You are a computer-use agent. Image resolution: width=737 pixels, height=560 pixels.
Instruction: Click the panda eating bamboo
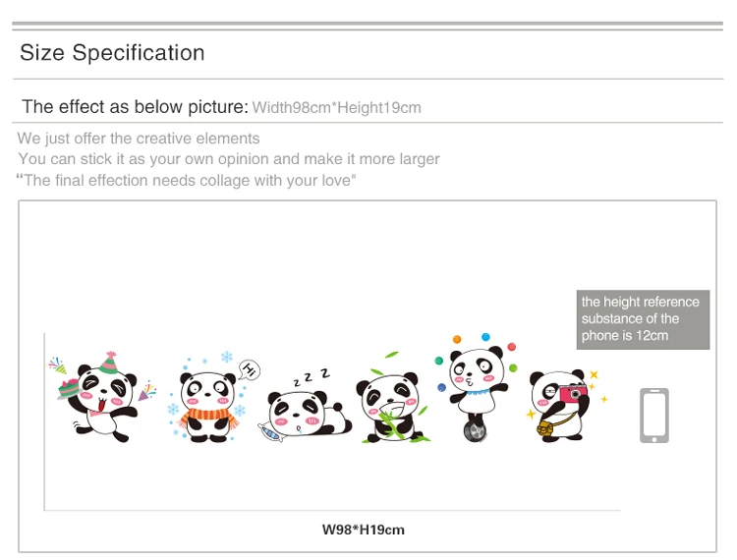(393, 407)
